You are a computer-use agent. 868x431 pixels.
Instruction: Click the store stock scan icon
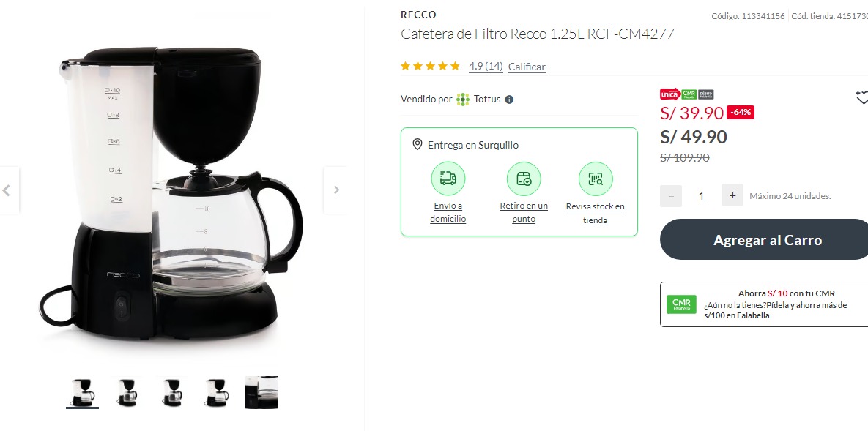pos(596,179)
